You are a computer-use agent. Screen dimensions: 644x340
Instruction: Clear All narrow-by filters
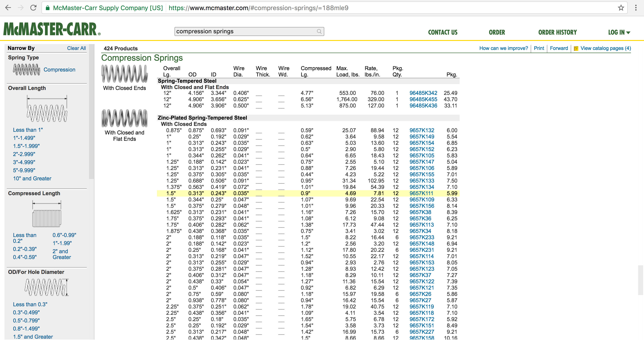pyautogui.click(x=76, y=48)
